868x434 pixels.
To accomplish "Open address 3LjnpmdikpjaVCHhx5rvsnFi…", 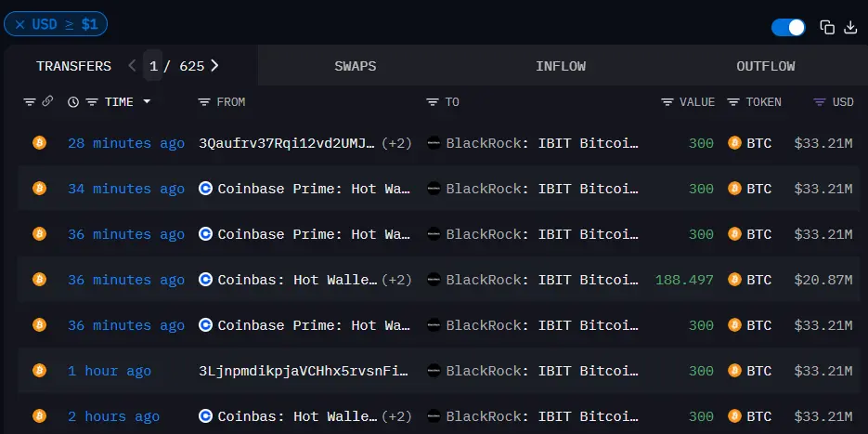I will click(304, 371).
